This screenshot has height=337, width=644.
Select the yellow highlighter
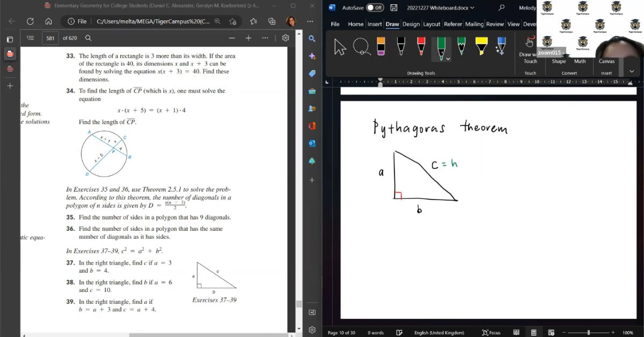pyautogui.click(x=481, y=46)
